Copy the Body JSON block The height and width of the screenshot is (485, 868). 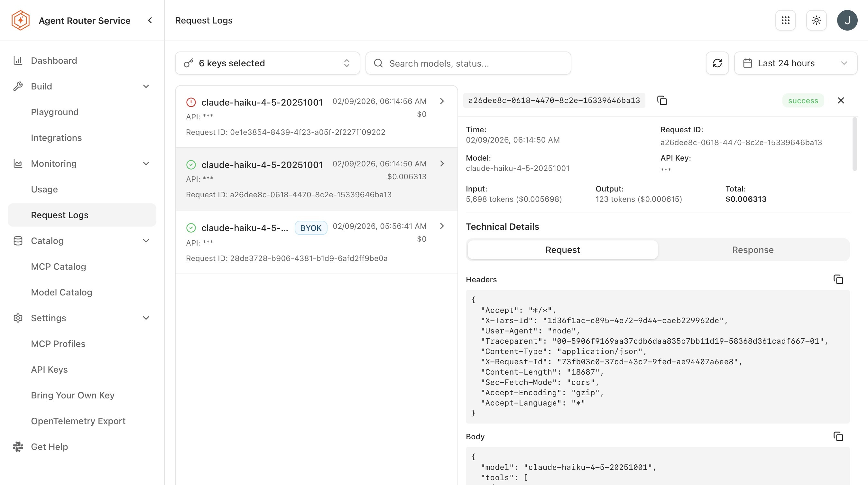(x=838, y=436)
